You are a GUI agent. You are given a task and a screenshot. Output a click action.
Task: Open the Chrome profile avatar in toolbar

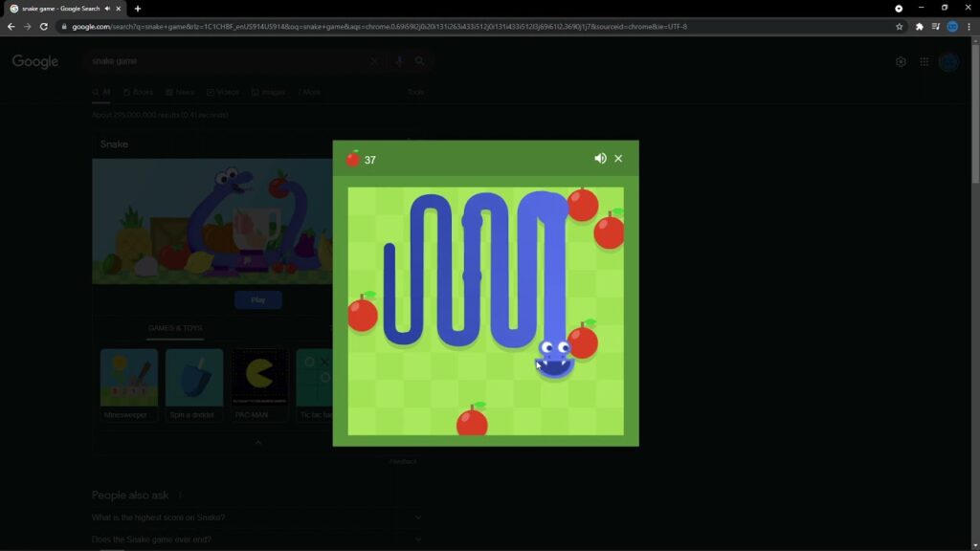point(952,26)
